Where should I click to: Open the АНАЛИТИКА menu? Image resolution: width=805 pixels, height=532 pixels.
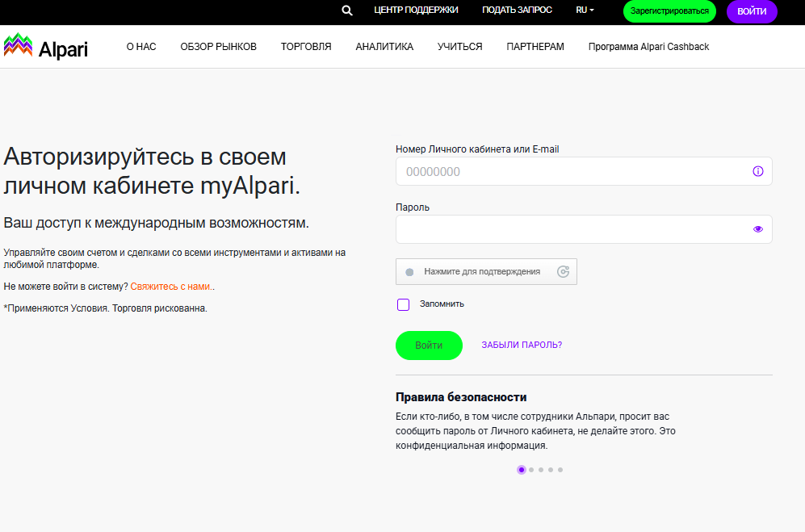point(384,47)
